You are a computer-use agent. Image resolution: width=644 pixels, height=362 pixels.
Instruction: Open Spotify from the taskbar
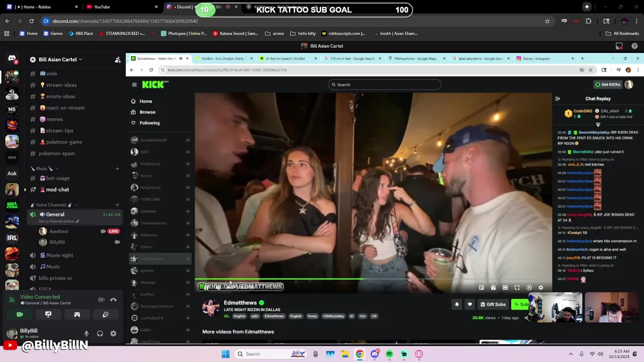pos(389,354)
